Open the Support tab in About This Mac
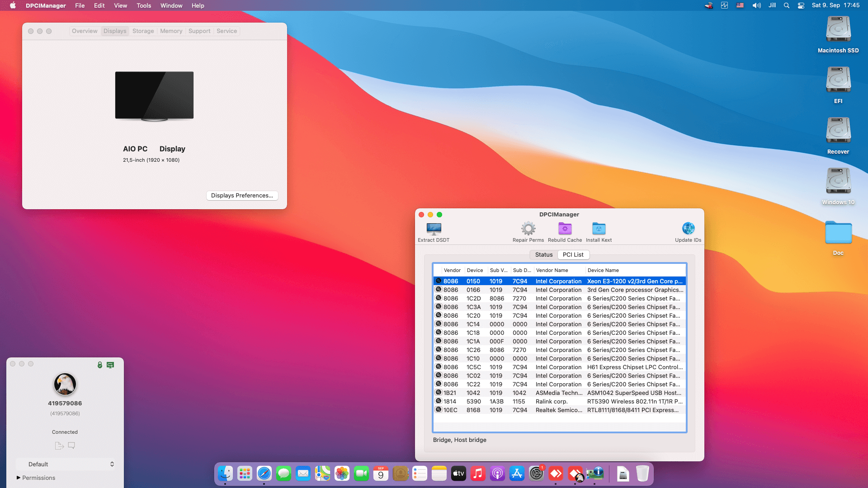Screen dimensions: 868x488 tap(199, 31)
